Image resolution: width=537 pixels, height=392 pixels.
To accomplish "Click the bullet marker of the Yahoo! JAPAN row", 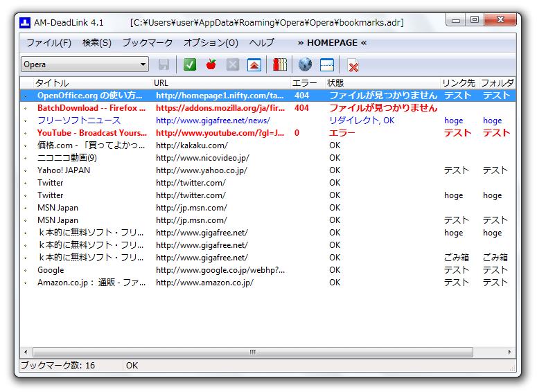I will [x=26, y=171].
